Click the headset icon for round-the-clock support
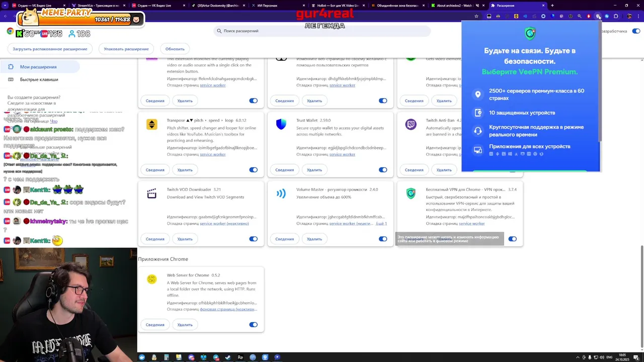Image resolution: width=644 pixels, height=362 pixels. (478, 131)
